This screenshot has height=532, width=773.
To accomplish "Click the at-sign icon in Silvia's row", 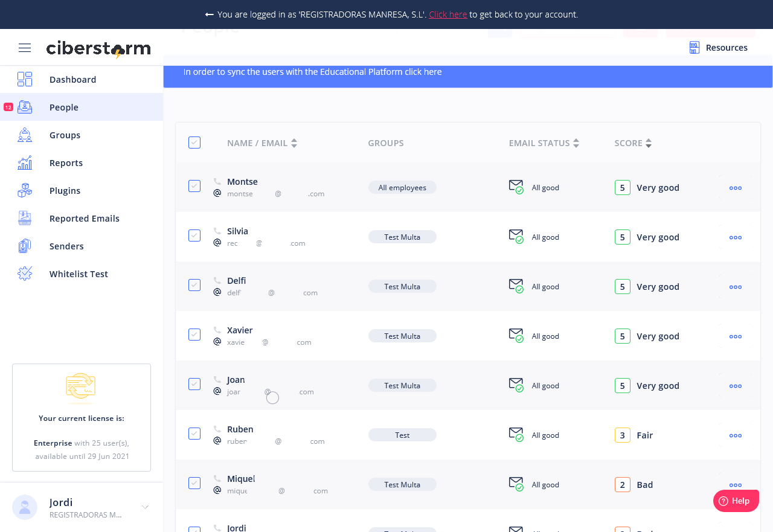I will (x=217, y=243).
